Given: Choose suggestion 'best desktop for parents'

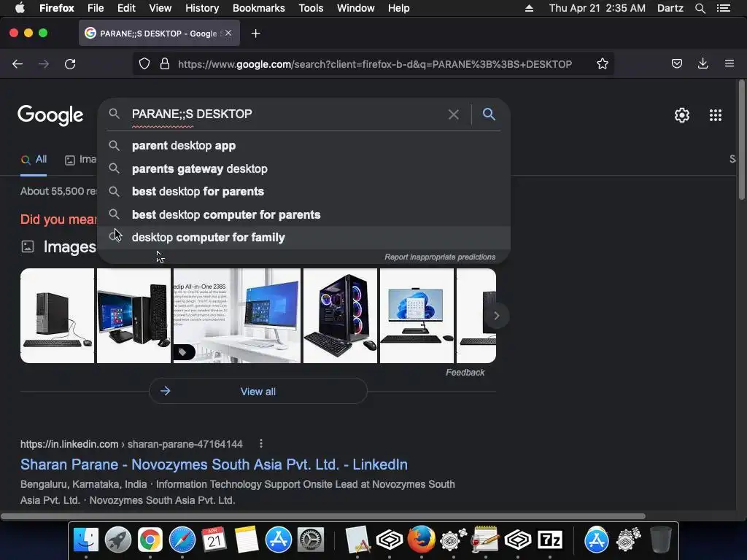Looking at the screenshot, I should (x=304, y=192).
